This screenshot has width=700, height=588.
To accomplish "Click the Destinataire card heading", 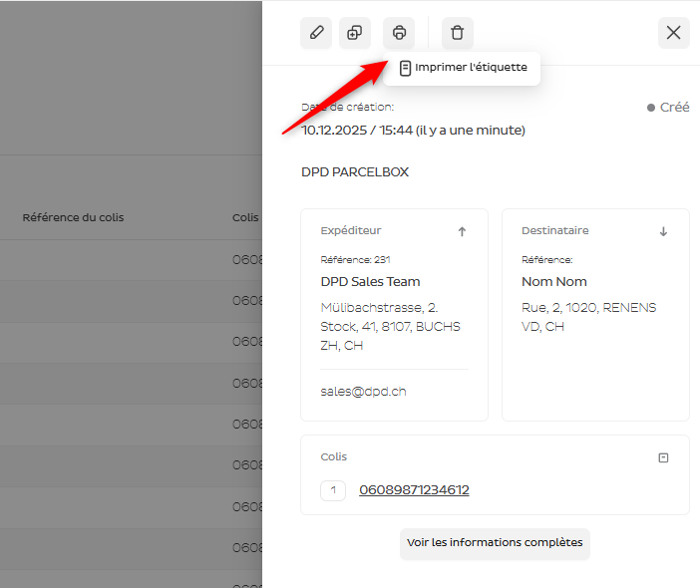I will [554, 230].
